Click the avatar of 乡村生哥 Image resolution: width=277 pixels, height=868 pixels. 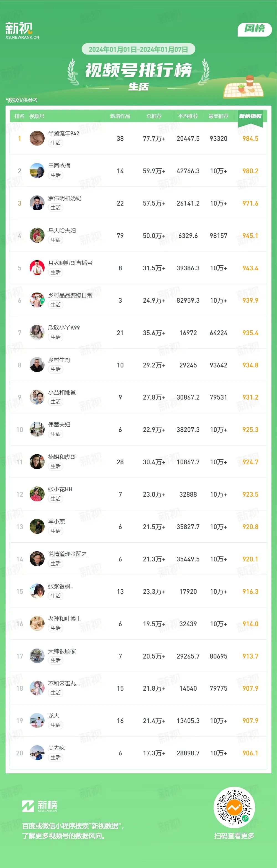pos(37,365)
